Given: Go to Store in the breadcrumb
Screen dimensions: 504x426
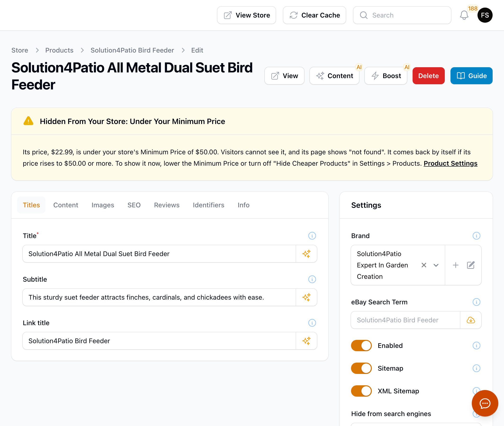Looking at the screenshot, I should (20, 50).
